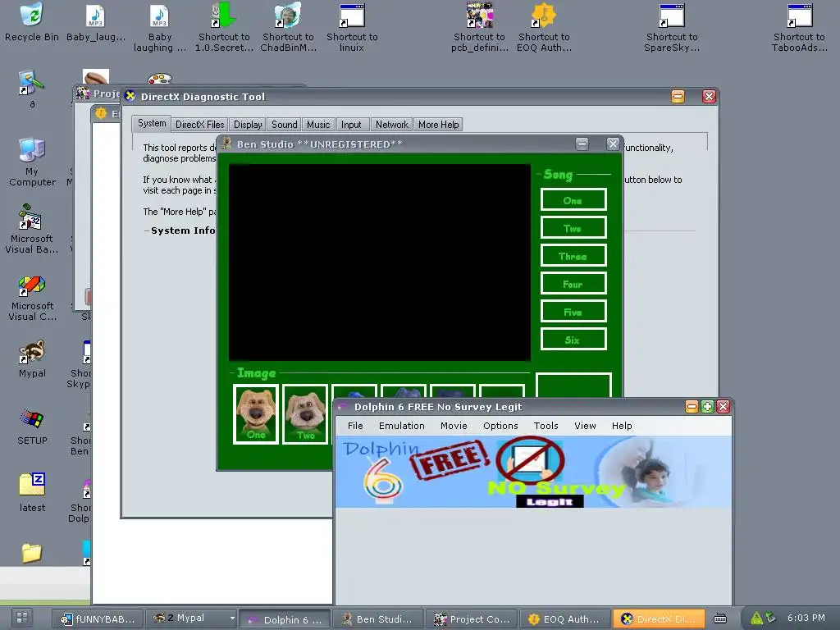Viewport: 840px width, 630px height.
Task: Switch to the DirectX Files tab
Action: 200,125
